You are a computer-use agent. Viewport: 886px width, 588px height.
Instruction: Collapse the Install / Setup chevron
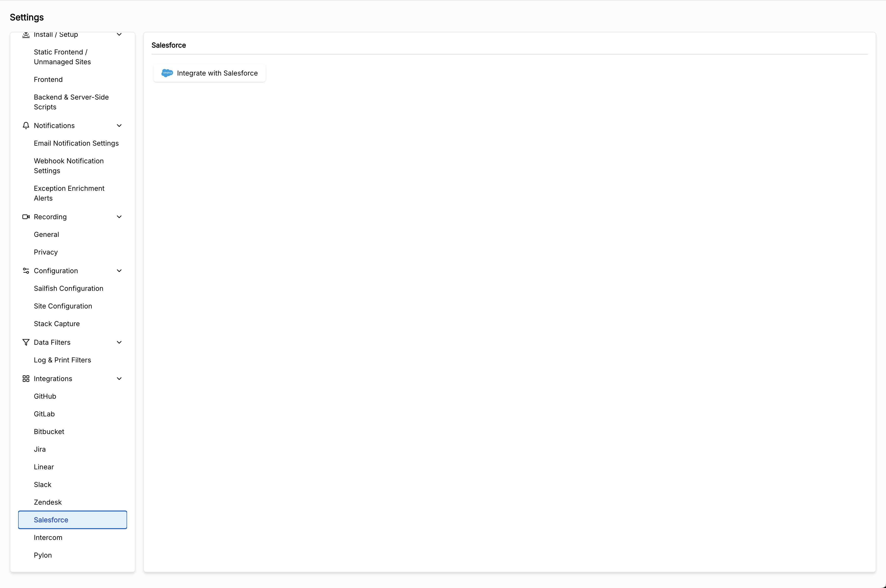tap(119, 35)
